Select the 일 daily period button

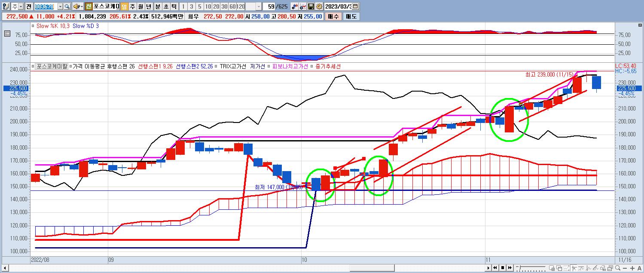click(x=124, y=6)
